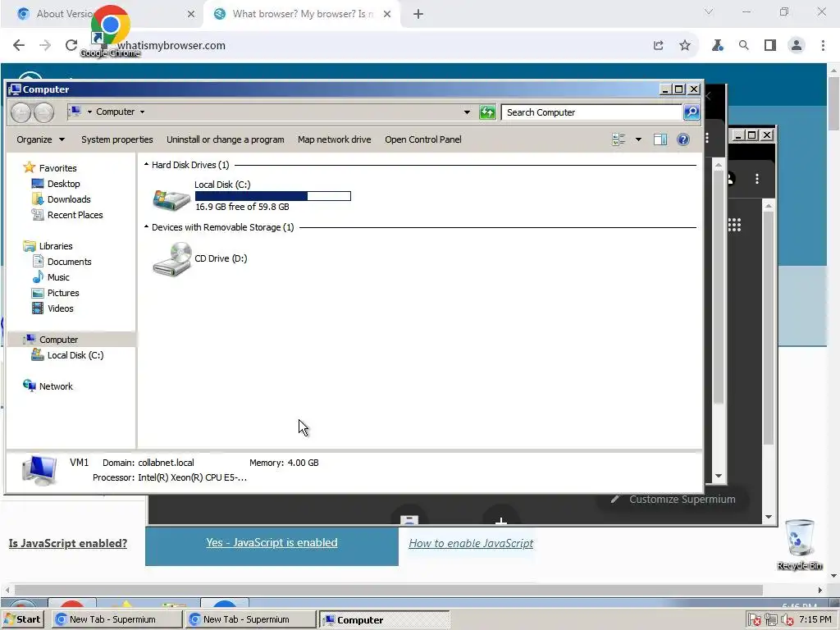Viewport: 840px width, 630px height.
Task: Open Downloads in Favorites
Action: coord(69,199)
